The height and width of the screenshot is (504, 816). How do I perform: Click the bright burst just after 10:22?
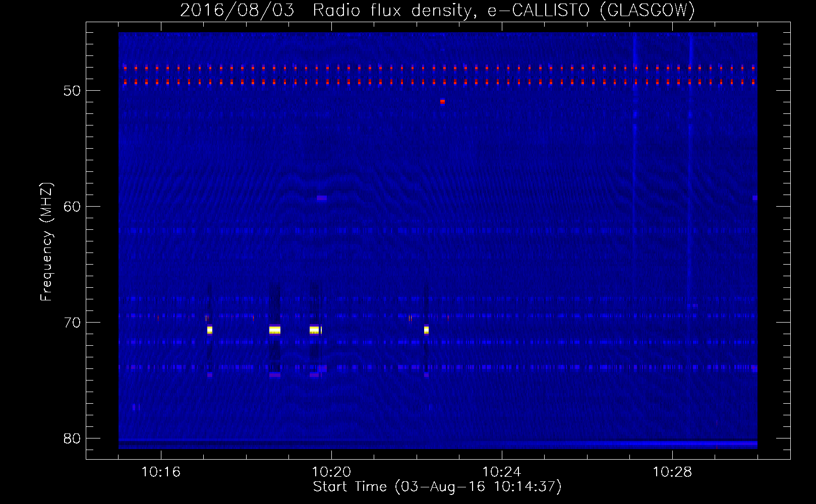click(x=426, y=330)
